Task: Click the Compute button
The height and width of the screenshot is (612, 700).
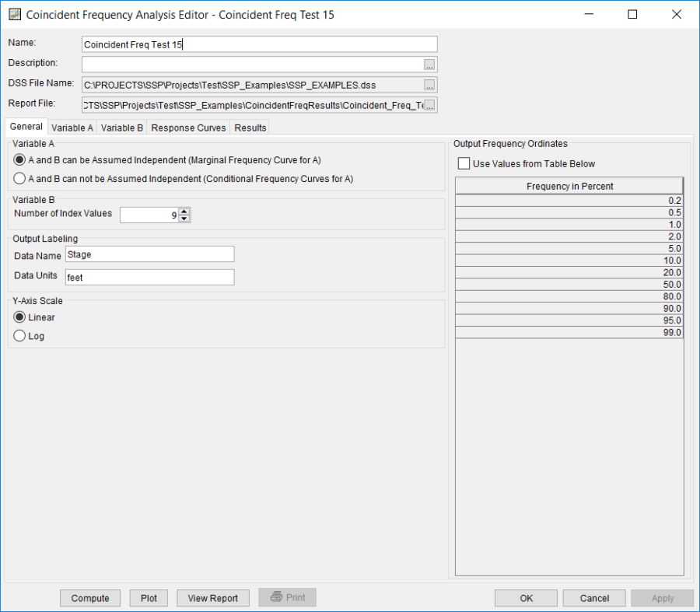Action: click(x=89, y=597)
